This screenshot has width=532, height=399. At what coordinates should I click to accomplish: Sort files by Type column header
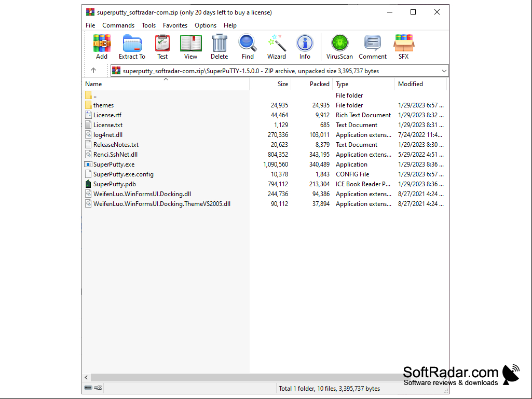tap(363, 84)
